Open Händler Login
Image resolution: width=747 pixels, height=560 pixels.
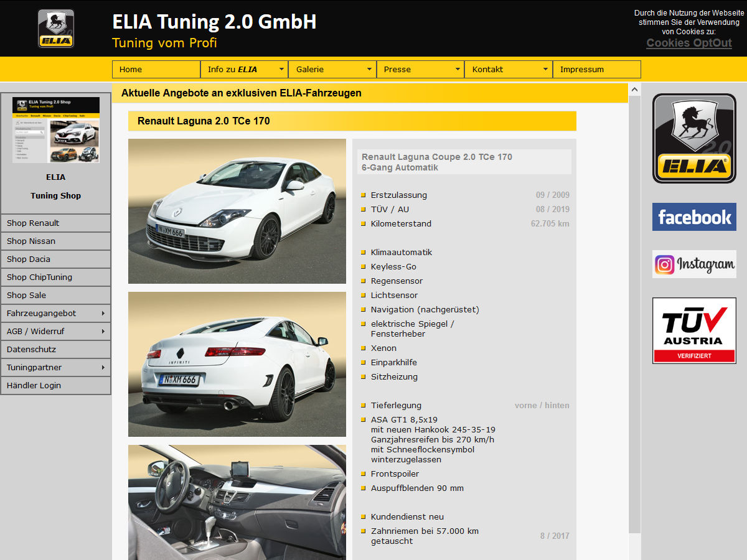click(x=55, y=386)
